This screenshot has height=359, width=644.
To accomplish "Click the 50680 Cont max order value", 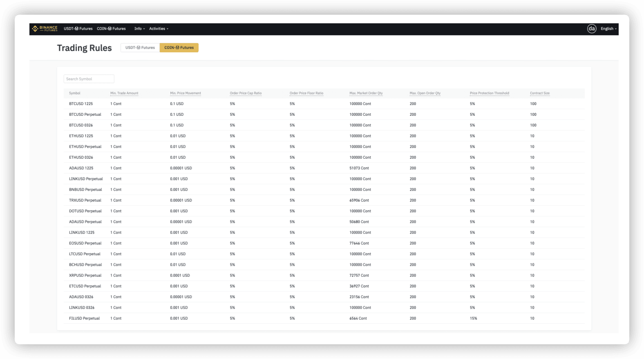I will point(359,222).
